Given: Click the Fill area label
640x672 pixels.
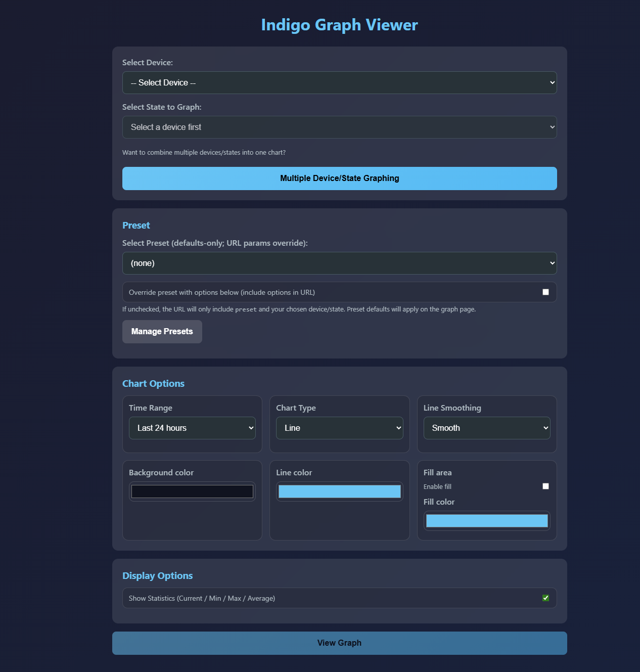Looking at the screenshot, I should [437, 472].
